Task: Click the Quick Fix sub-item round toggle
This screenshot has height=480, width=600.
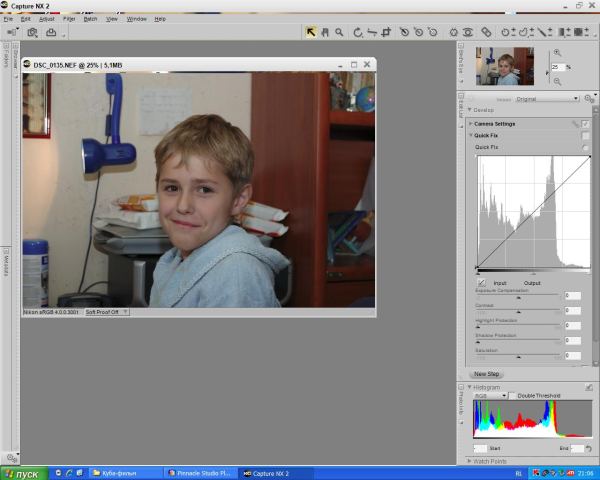Action: point(585,147)
